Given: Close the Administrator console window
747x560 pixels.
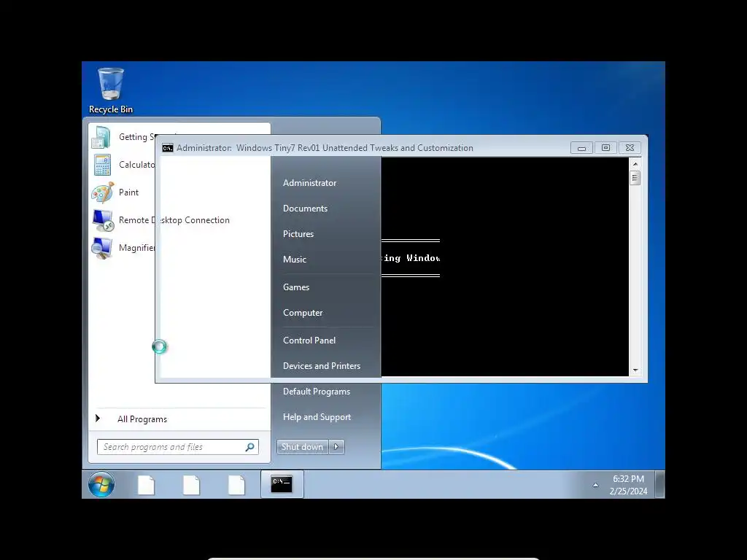Looking at the screenshot, I should [x=630, y=148].
